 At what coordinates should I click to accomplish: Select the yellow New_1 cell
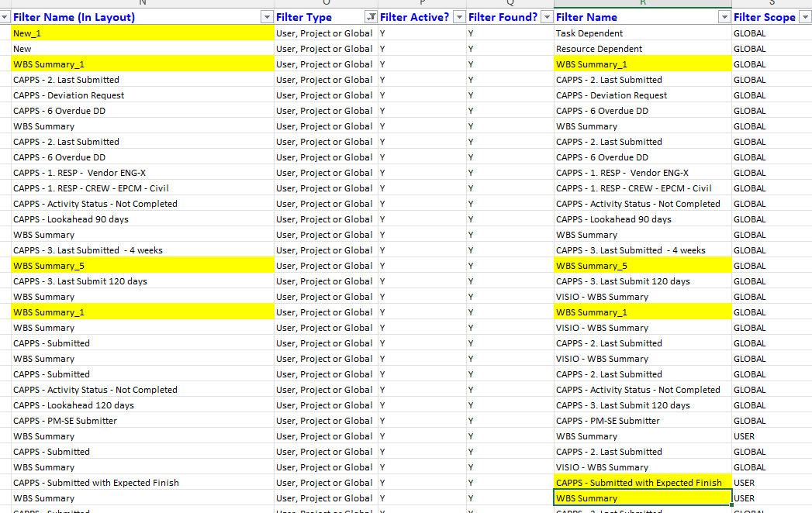tap(142, 33)
